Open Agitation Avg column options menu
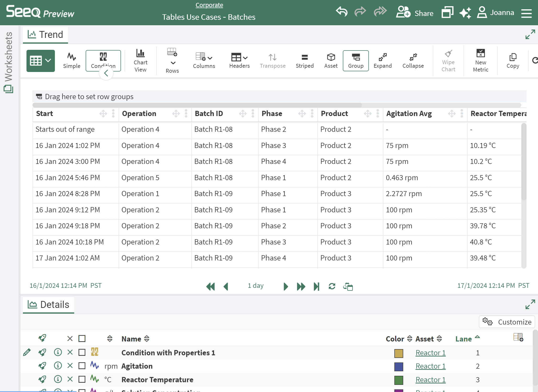 (462, 114)
